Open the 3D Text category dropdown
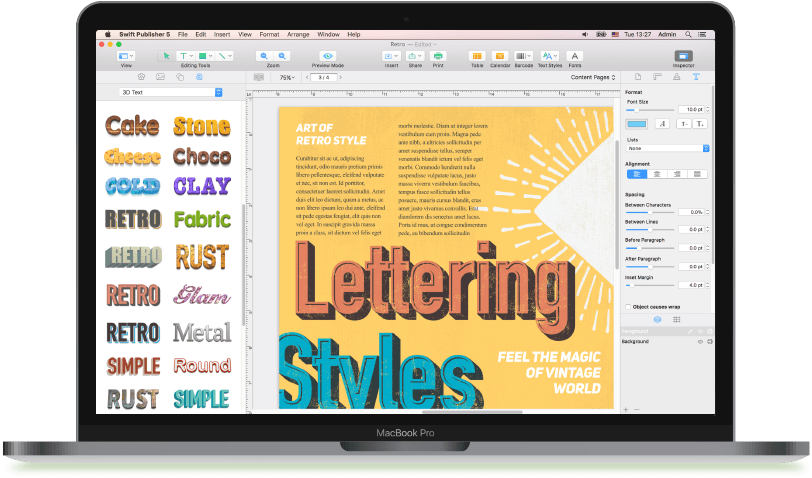Viewport: 812px width, 478px height. click(171, 92)
